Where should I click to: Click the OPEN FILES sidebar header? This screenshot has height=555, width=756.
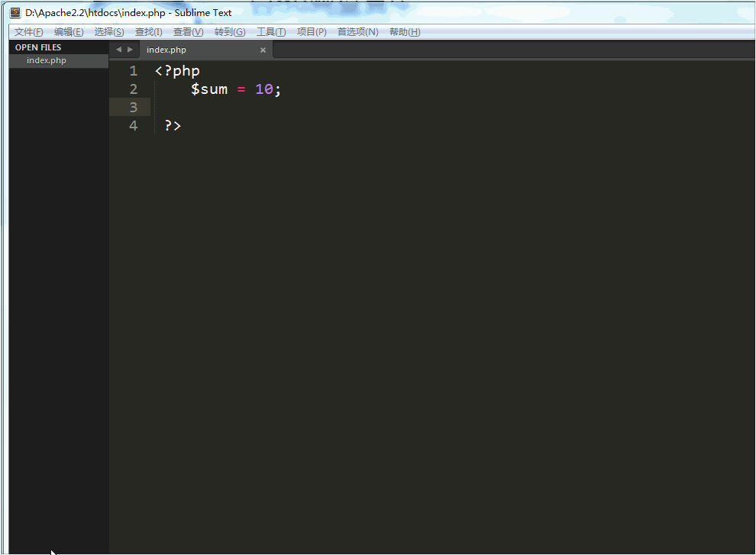38,47
